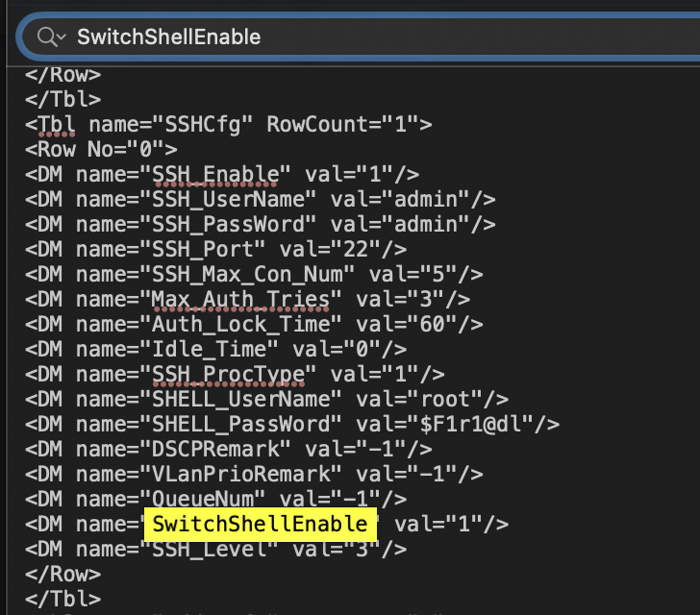Click the SSH_Level val="3" line
Viewport: 700px width, 615px height.
(x=215, y=549)
